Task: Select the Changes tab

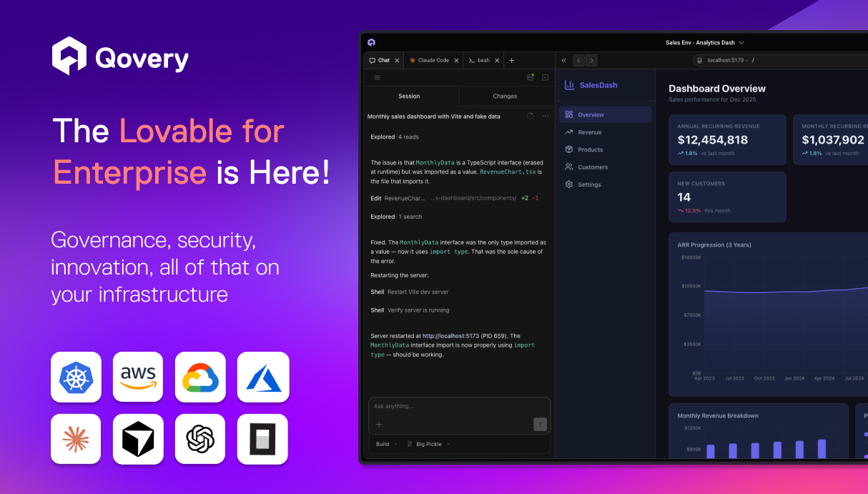Action: tap(505, 96)
